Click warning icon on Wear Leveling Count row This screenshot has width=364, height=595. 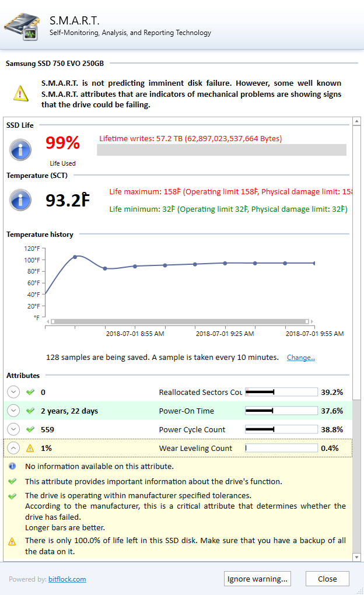tap(30, 448)
